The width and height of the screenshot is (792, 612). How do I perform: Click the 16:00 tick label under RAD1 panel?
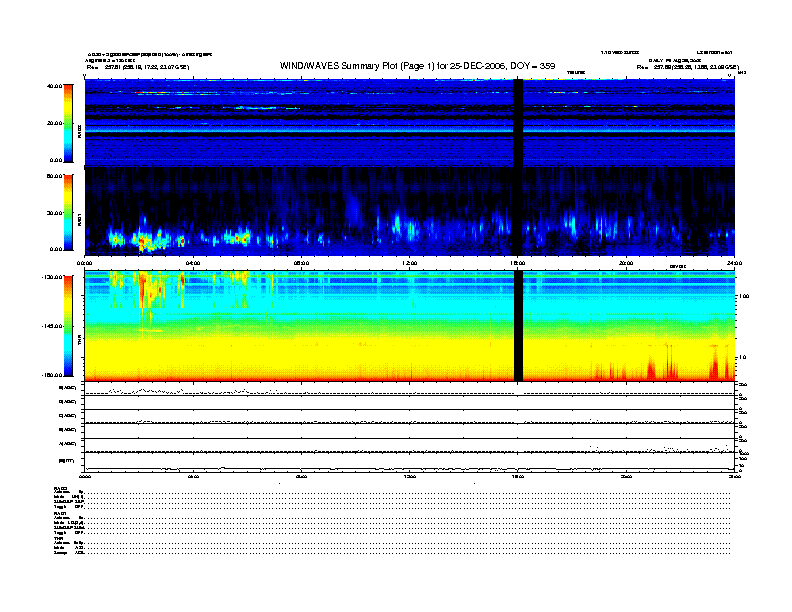point(518,263)
